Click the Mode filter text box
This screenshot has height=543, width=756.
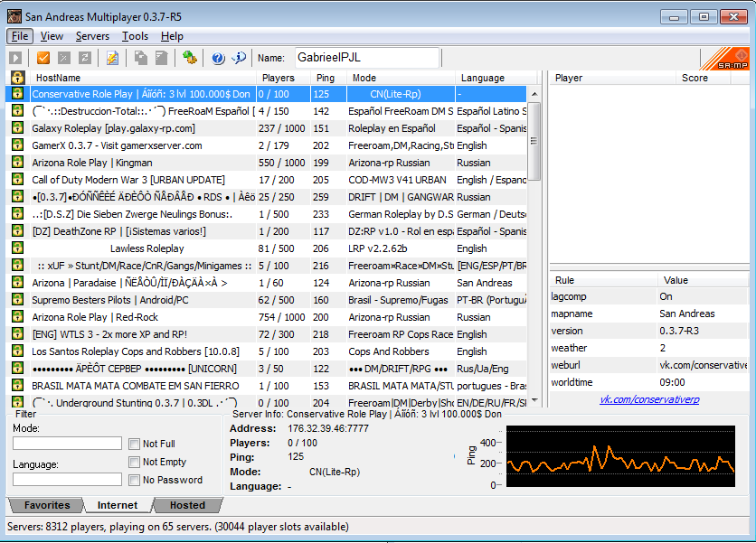(67, 444)
